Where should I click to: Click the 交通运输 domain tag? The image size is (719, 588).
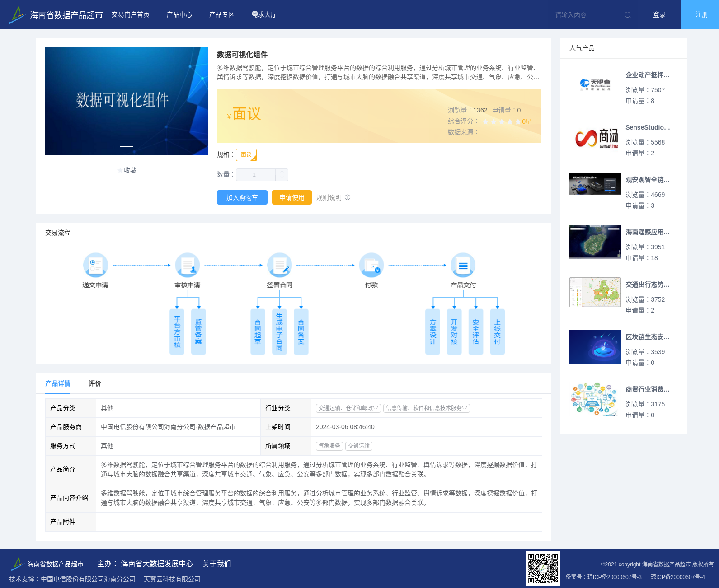click(x=359, y=446)
